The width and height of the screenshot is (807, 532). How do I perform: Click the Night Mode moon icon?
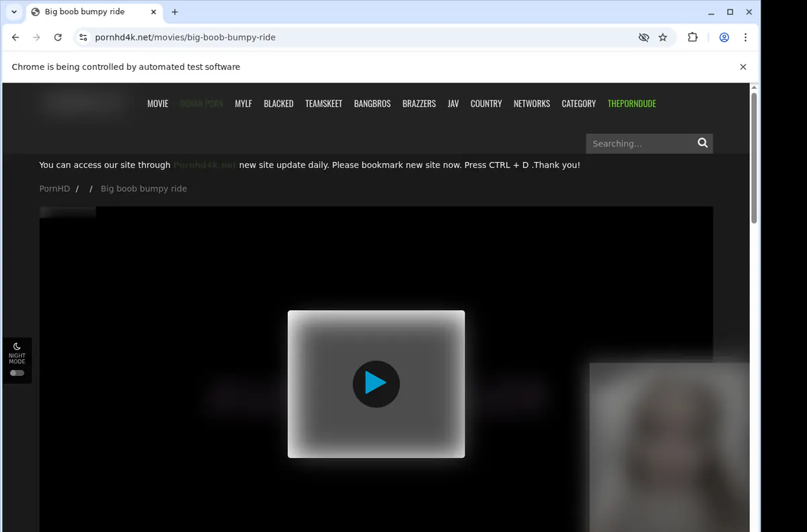[x=17, y=346]
